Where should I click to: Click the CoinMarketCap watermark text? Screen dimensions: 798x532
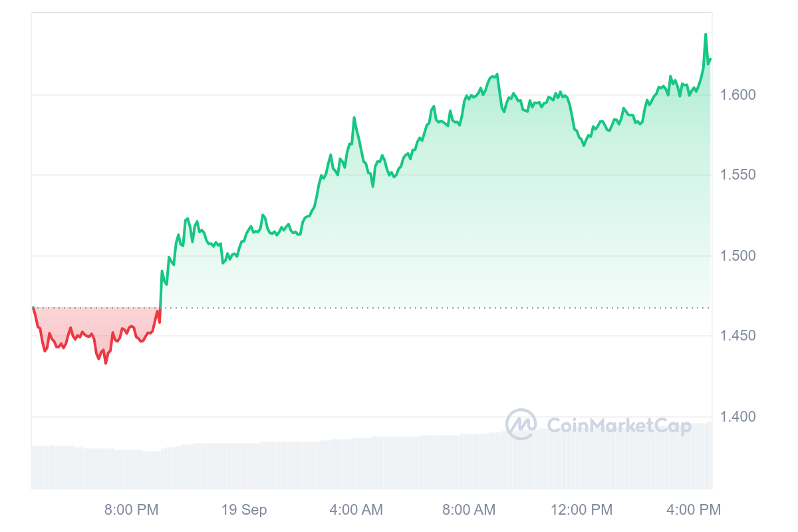618,425
